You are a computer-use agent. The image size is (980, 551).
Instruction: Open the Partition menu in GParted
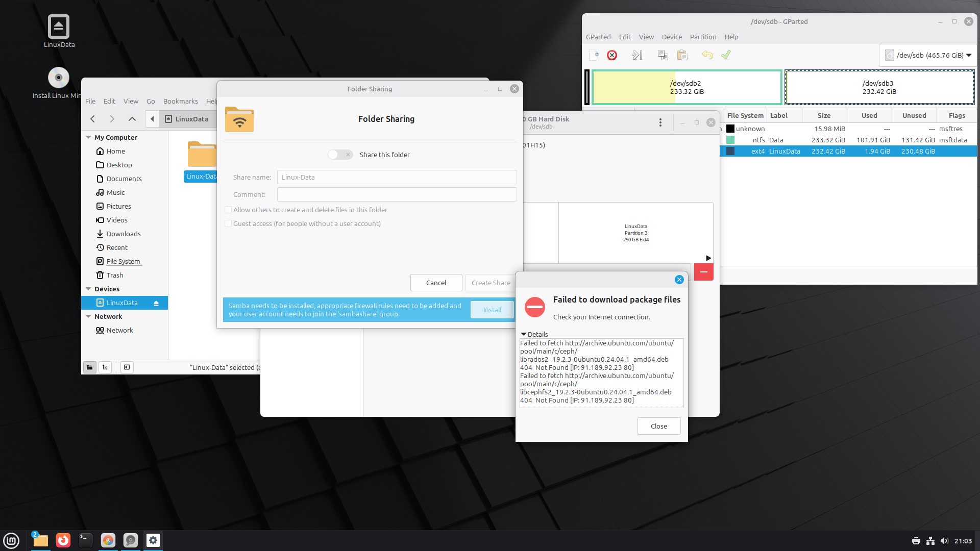point(703,37)
